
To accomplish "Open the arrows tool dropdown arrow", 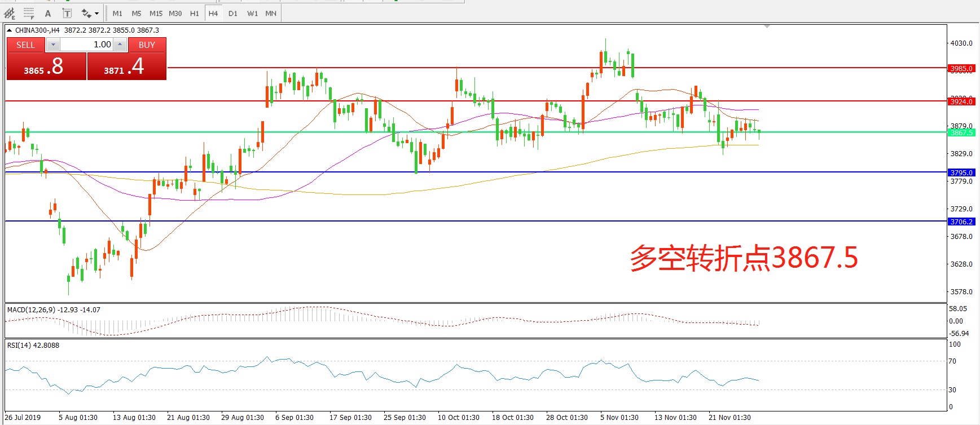I will pos(97,14).
